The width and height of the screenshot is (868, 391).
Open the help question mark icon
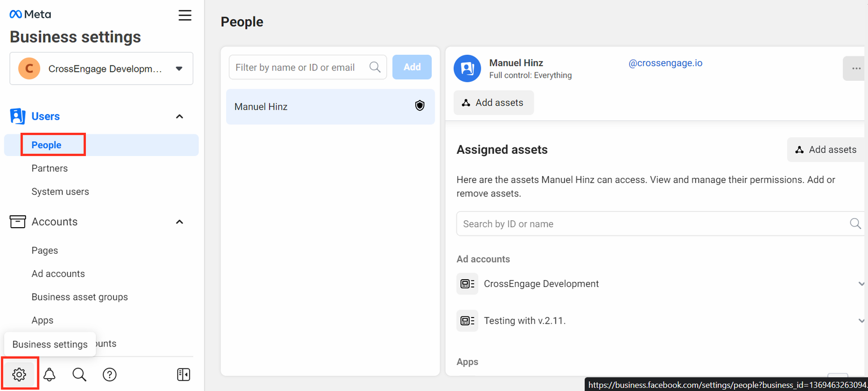pyautogui.click(x=110, y=374)
